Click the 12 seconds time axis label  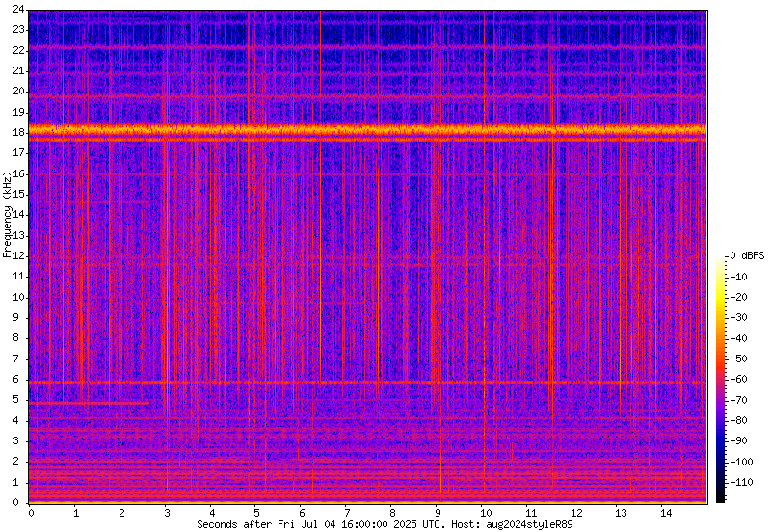click(x=575, y=513)
